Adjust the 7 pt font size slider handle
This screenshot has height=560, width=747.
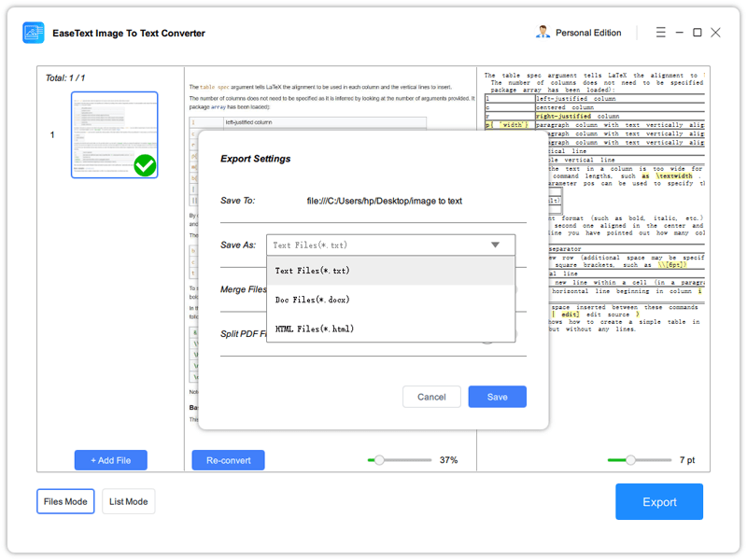coord(630,460)
